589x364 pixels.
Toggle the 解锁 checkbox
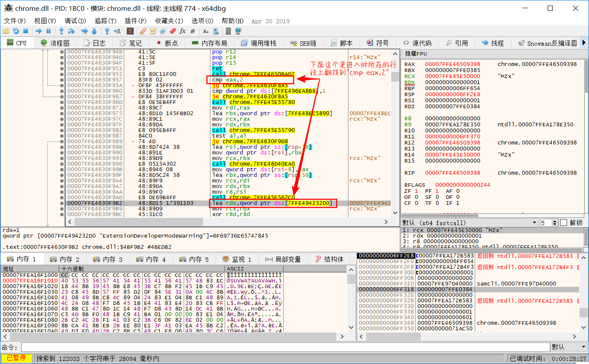[x=564, y=223]
